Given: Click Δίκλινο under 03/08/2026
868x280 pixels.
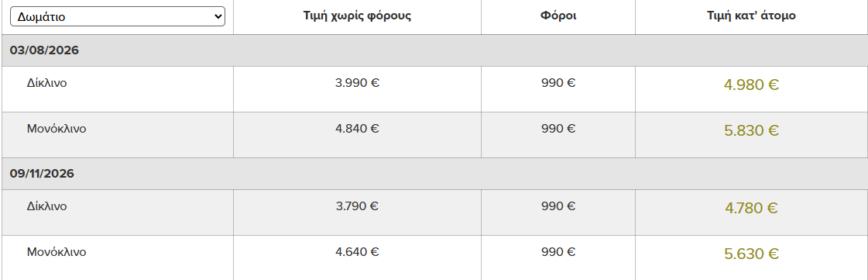Looking at the screenshot, I should (x=47, y=83).
